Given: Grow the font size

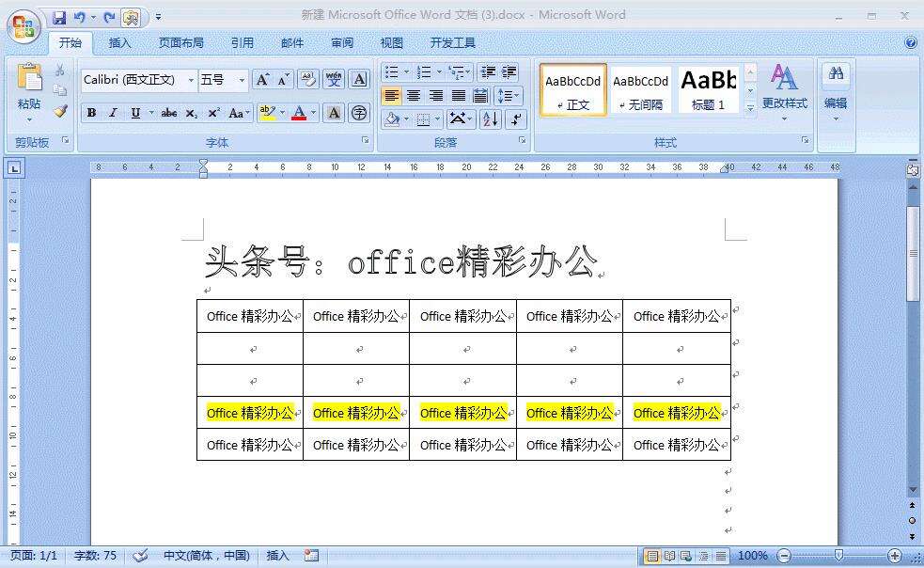Looking at the screenshot, I should (262, 80).
